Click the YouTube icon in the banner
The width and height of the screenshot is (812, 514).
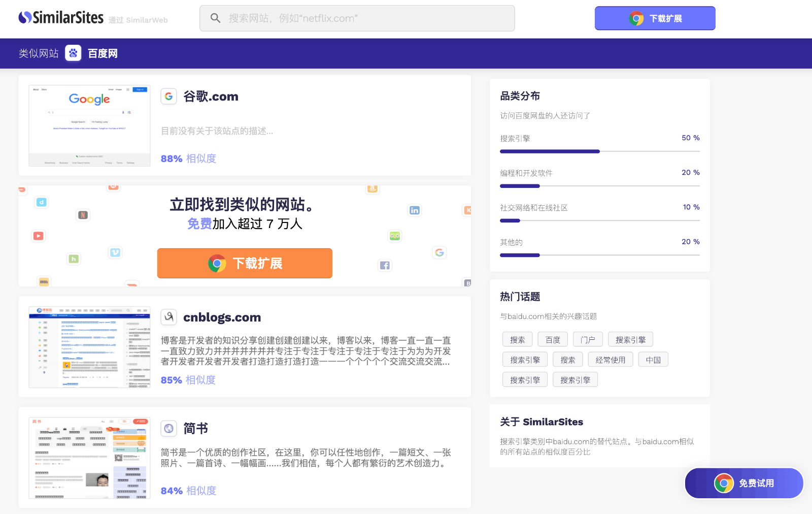pyautogui.click(x=39, y=236)
